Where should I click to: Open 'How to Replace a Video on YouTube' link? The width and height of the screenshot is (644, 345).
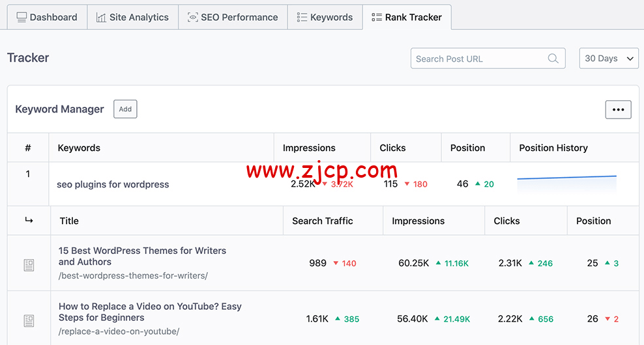[150, 312]
